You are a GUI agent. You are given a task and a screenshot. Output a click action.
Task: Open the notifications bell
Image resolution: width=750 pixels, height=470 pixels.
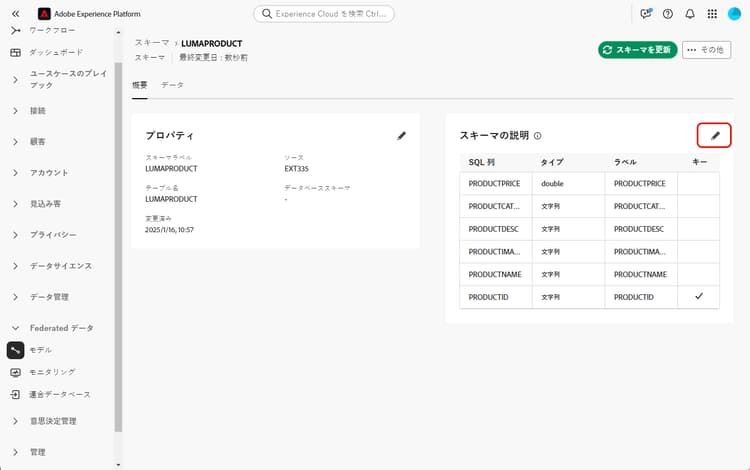[x=690, y=14]
